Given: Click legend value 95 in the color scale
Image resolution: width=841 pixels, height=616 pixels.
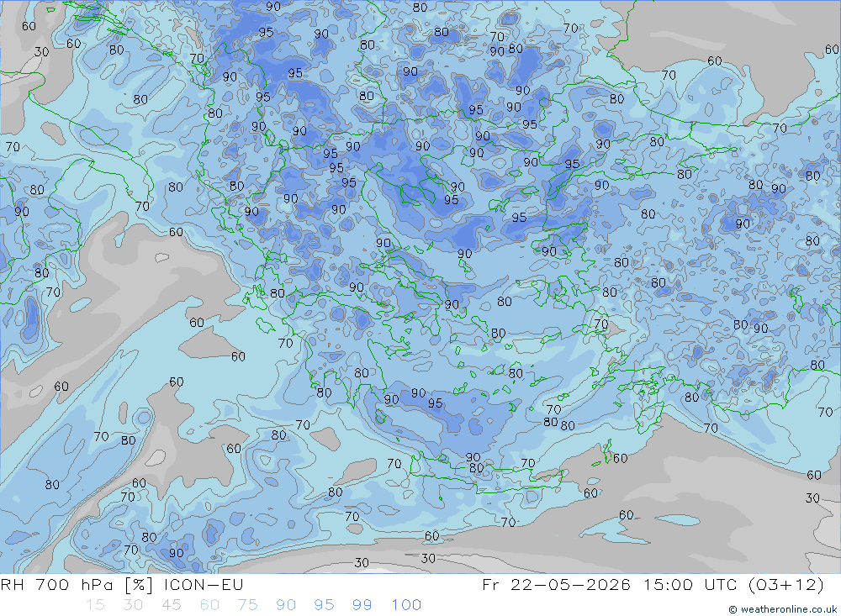Looking at the screenshot, I should [x=324, y=605].
